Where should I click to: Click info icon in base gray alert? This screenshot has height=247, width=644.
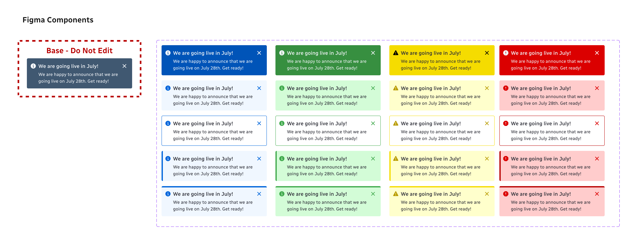click(33, 66)
